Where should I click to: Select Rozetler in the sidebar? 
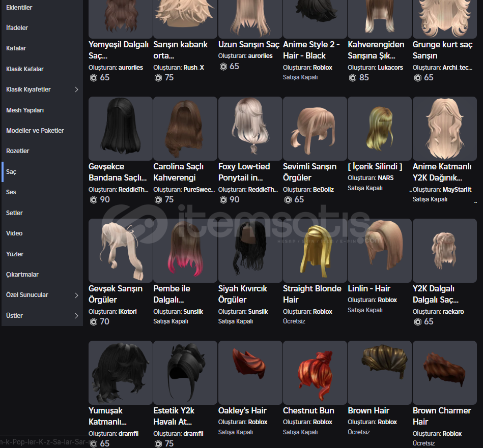tap(17, 151)
